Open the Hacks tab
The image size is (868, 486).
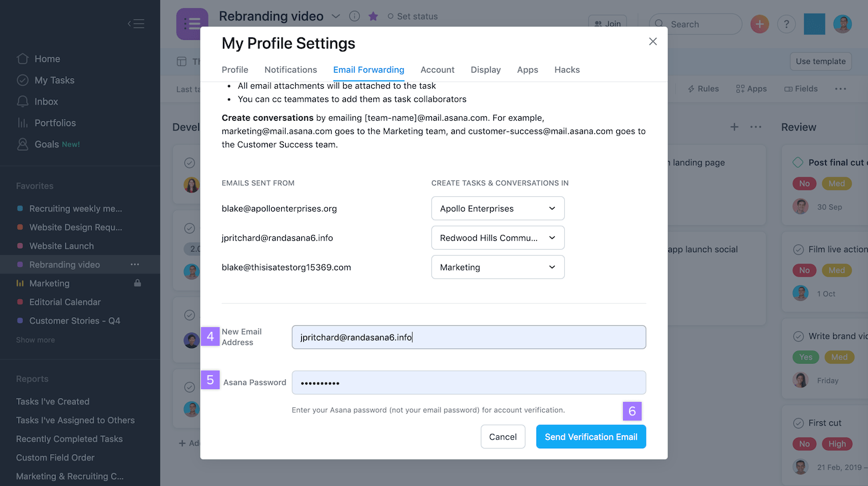tap(567, 69)
